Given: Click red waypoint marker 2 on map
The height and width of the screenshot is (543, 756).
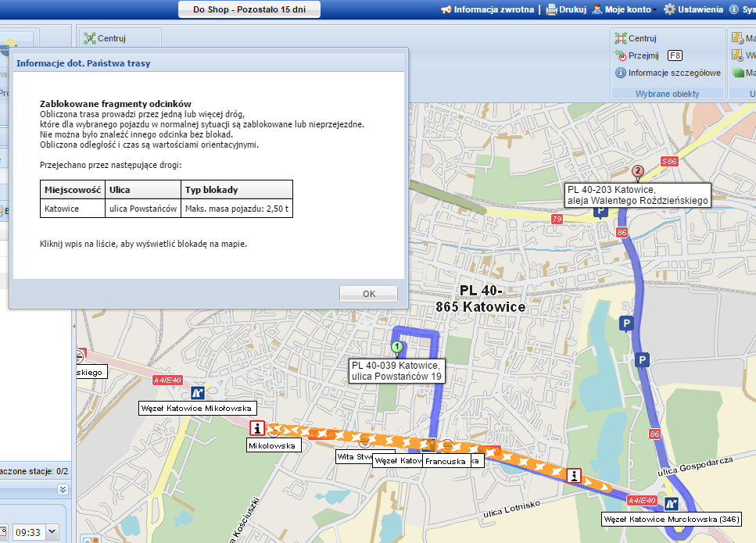Looking at the screenshot, I should click(x=637, y=171).
